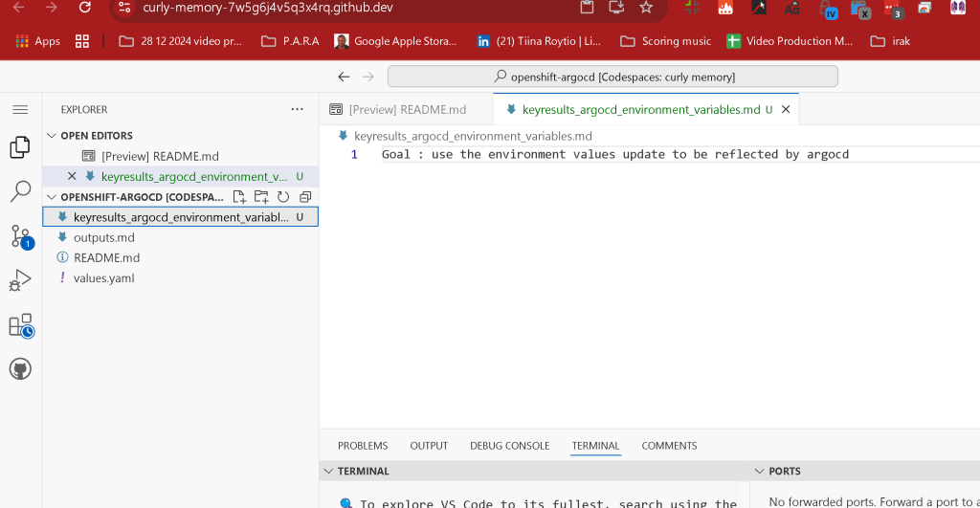Open site information icon in address bar

click(124, 8)
